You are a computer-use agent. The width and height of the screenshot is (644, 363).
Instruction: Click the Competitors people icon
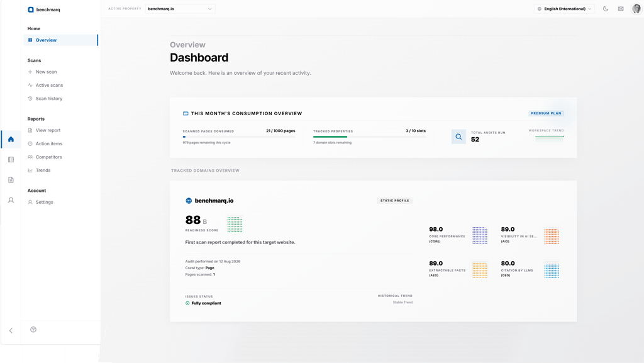[x=30, y=157]
